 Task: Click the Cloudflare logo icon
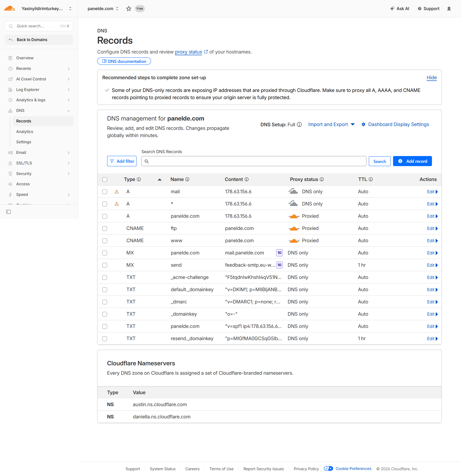9,8
